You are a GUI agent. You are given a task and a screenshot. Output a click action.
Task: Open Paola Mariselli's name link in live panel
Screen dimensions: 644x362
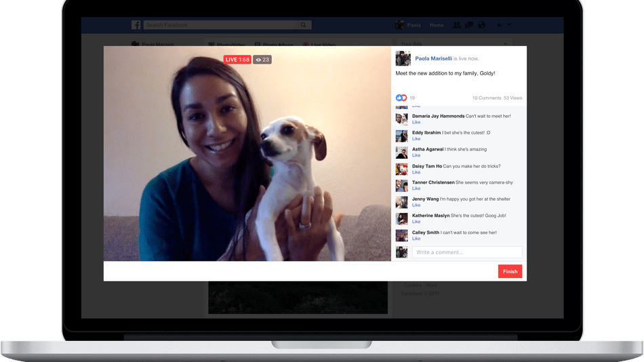(x=433, y=58)
